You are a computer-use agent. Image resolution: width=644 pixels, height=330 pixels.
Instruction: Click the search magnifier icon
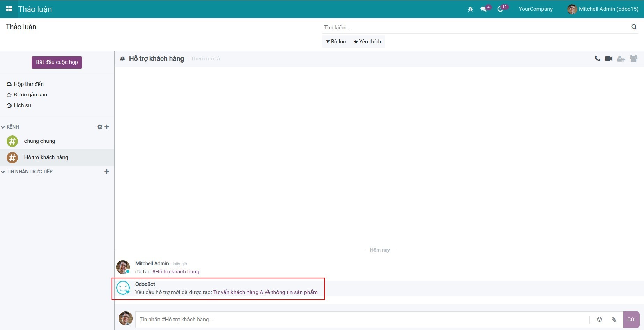click(x=634, y=27)
